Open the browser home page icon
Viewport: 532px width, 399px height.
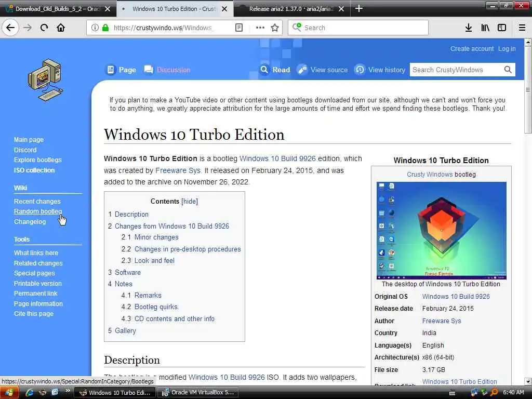pyautogui.click(x=61, y=28)
